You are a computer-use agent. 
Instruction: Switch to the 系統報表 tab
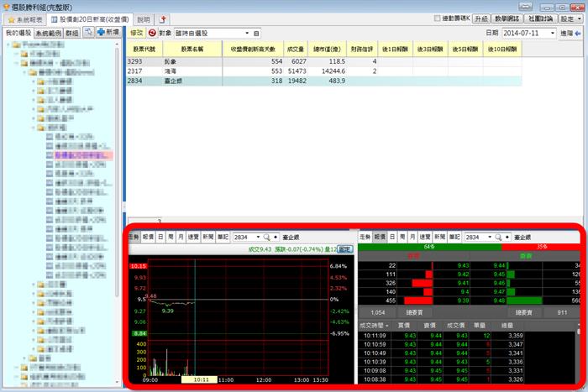25,19
